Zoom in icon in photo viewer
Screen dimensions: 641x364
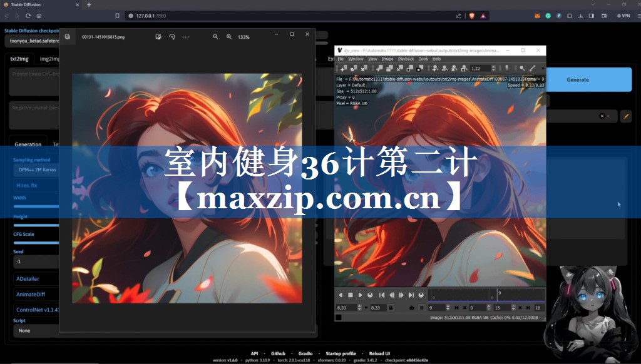(x=229, y=37)
